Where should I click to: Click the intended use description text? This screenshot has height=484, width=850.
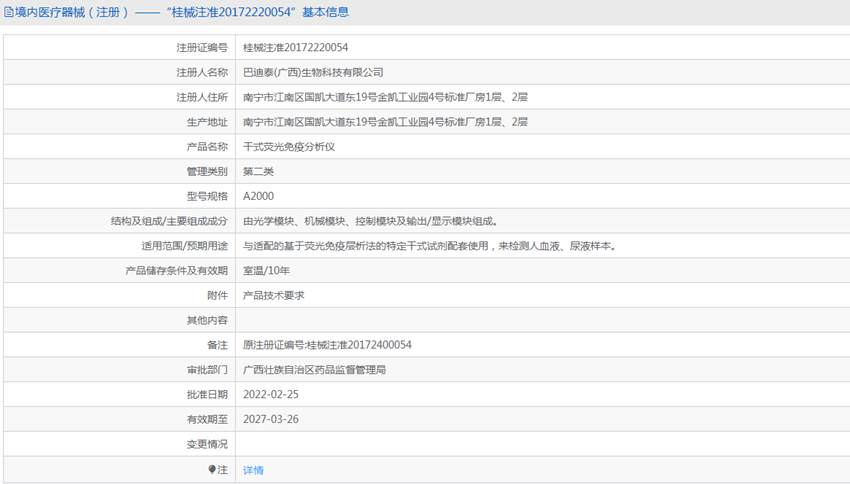(x=430, y=246)
